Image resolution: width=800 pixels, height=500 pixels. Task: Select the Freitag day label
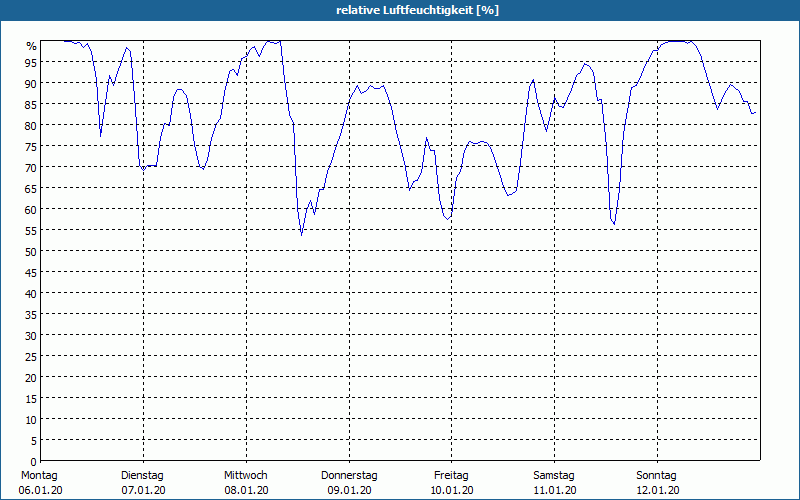[x=451, y=476]
